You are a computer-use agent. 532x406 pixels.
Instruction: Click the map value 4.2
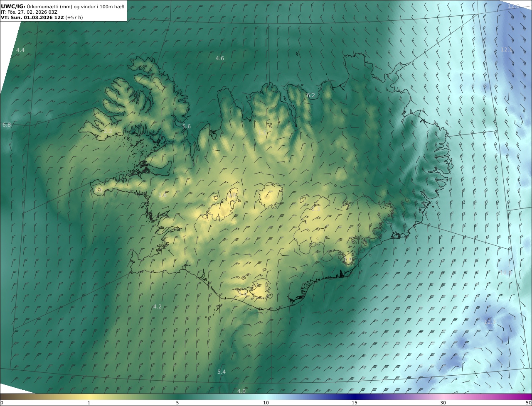pos(158,306)
